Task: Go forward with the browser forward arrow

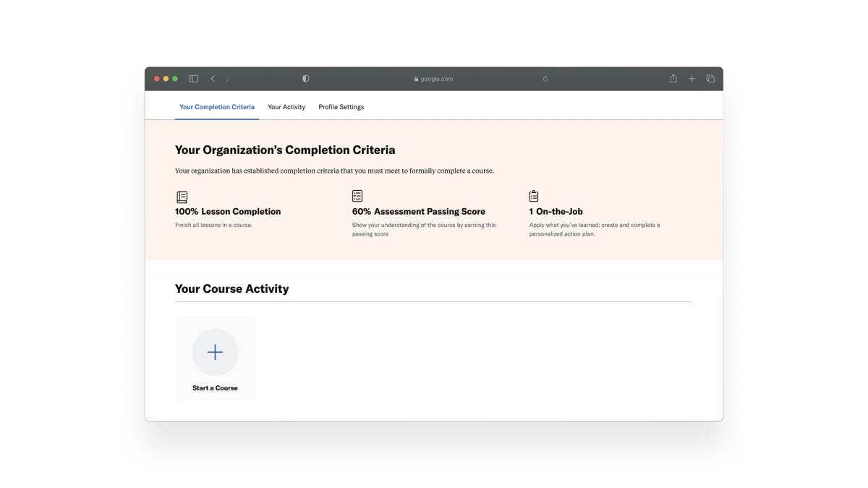Action: 228,79
